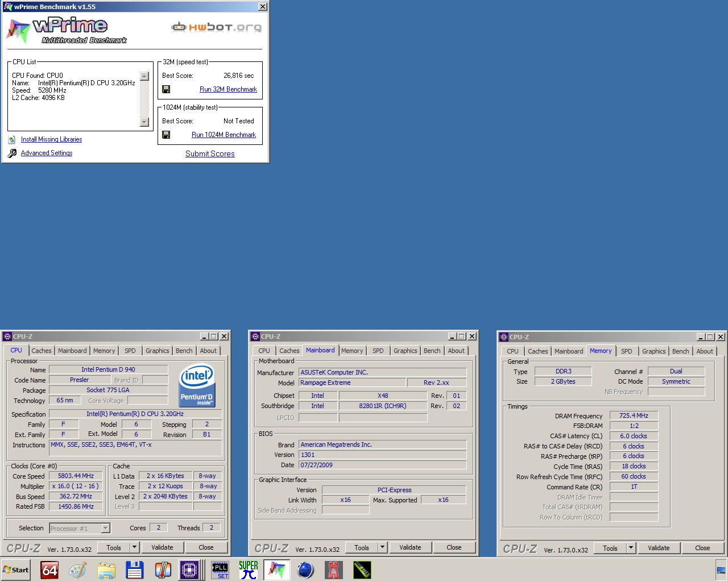Click Validate in left CPU-Z window
The image size is (728, 582).
coord(162,547)
